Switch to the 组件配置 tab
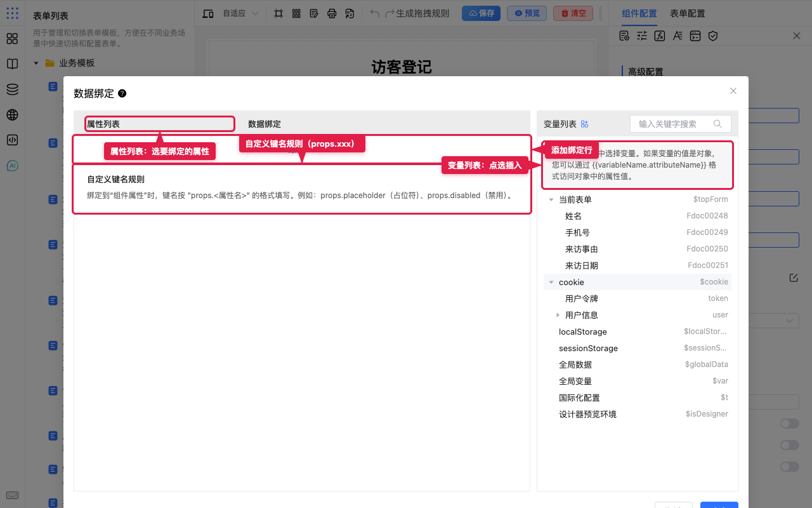812x508 pixels. pos(639,13)
